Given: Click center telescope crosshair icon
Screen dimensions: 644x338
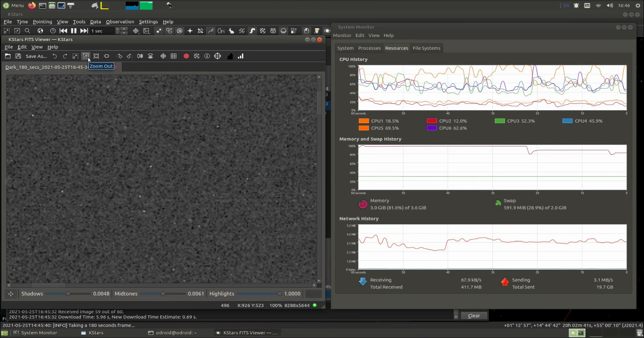Looking at the screenshot, I should point(217,56).
